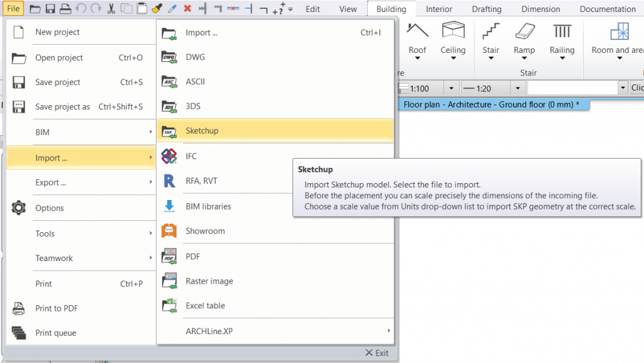Click the clipboard paste icon
Screen dimensions: 644x363
click(x=142, y=8)
